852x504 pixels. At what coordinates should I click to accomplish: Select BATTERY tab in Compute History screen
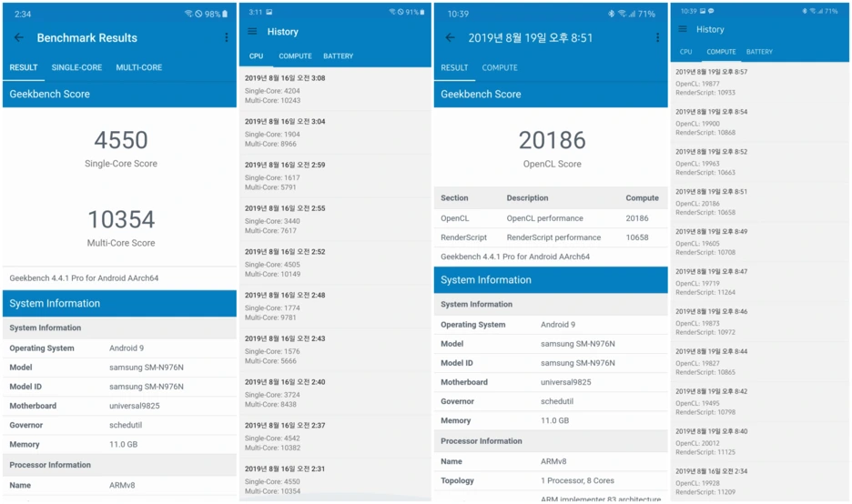click(759, 52)
